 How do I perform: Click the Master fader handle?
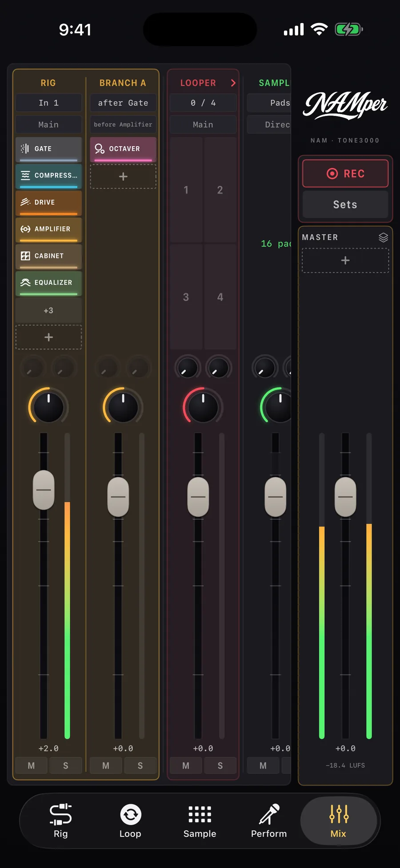coord(345,497)
